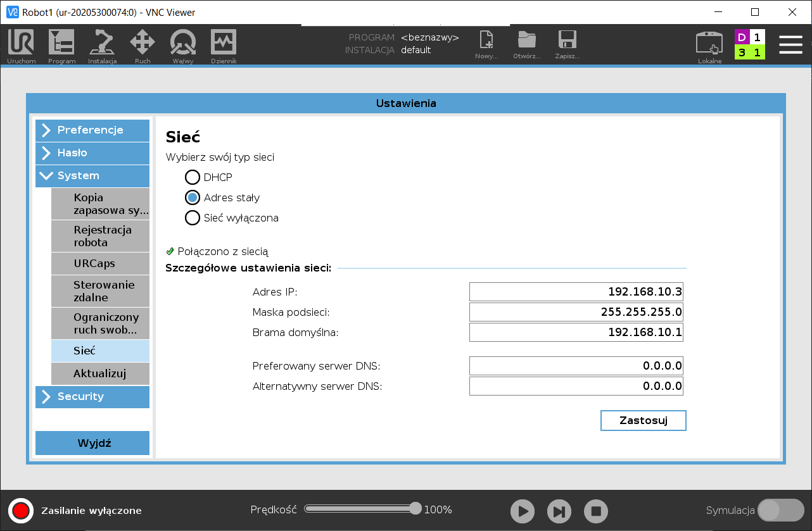
Task: Expand the Hasło section
Action: (x=92, y=153)
